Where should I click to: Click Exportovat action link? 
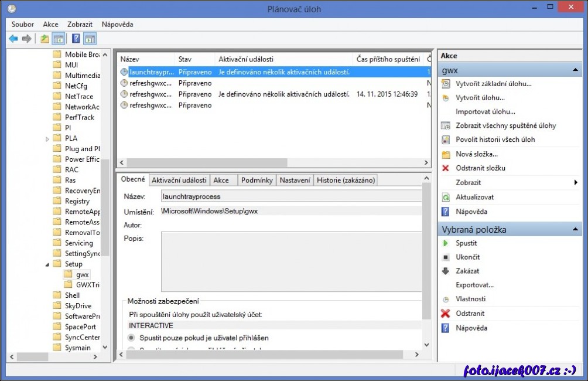pyautogui.click(x=474, y=285)
